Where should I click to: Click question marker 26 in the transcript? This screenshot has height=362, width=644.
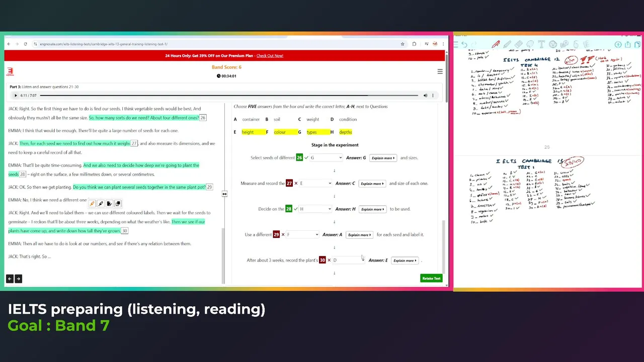[203, 118]
